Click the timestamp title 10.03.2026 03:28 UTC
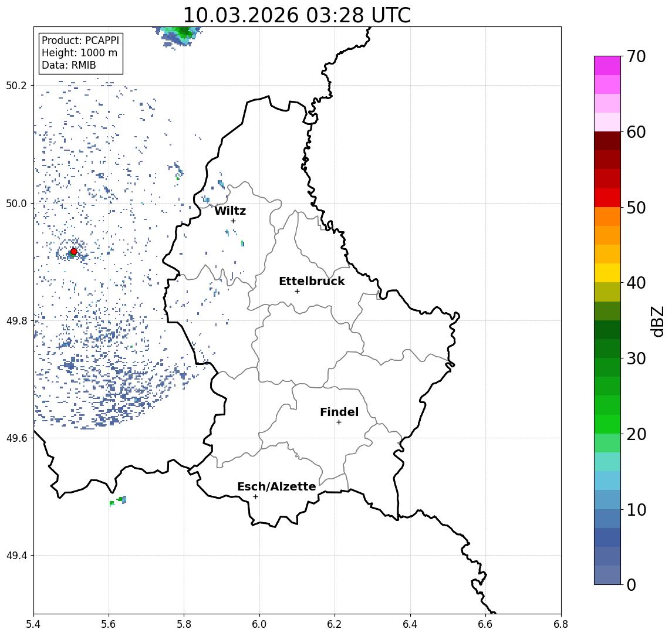 click(297, 15)
